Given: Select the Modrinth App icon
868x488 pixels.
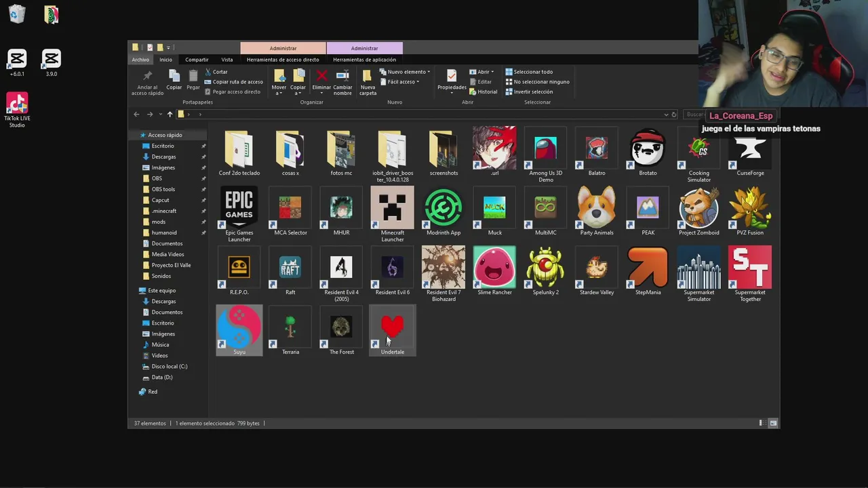Looking at the screenshot, I should click(443, 209).
